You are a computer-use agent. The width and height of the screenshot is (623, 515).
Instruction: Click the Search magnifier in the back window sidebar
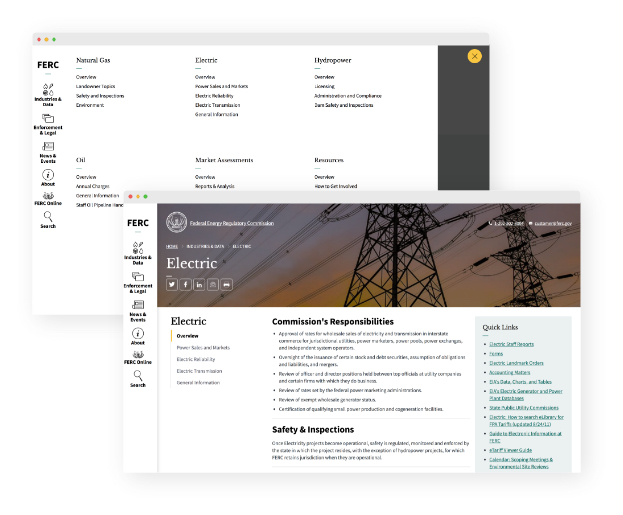tap(48, 216)
